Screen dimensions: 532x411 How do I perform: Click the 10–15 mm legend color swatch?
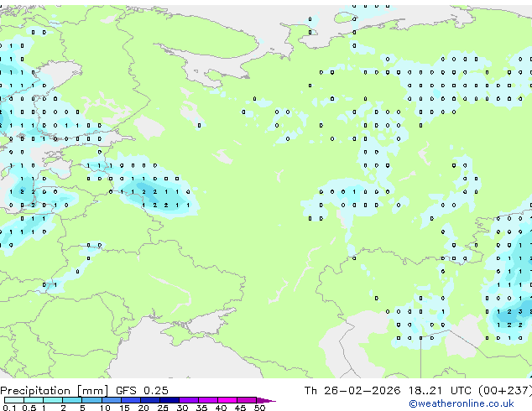[111, 400]
